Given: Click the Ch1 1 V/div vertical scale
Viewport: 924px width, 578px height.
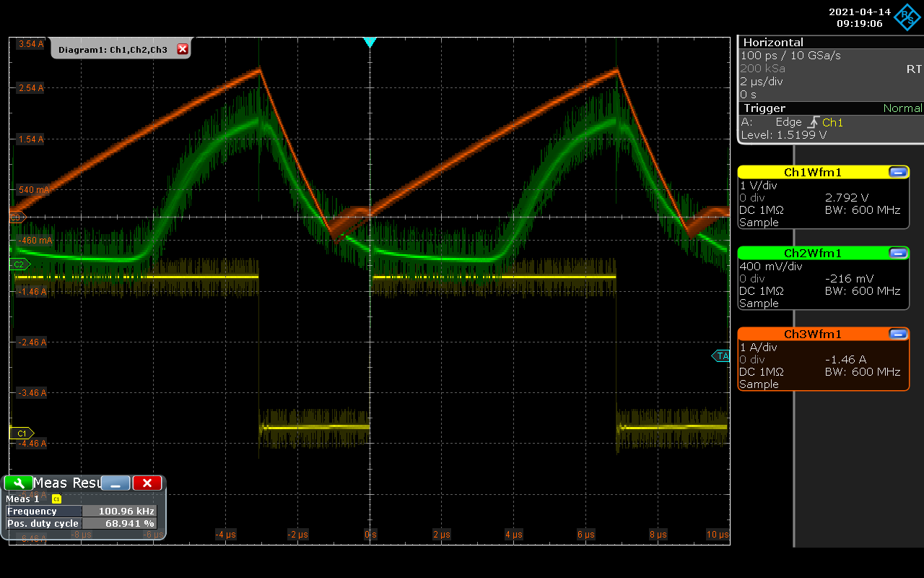Looking at the screenshot, I should pyautogui.click(x=759, y=186).
